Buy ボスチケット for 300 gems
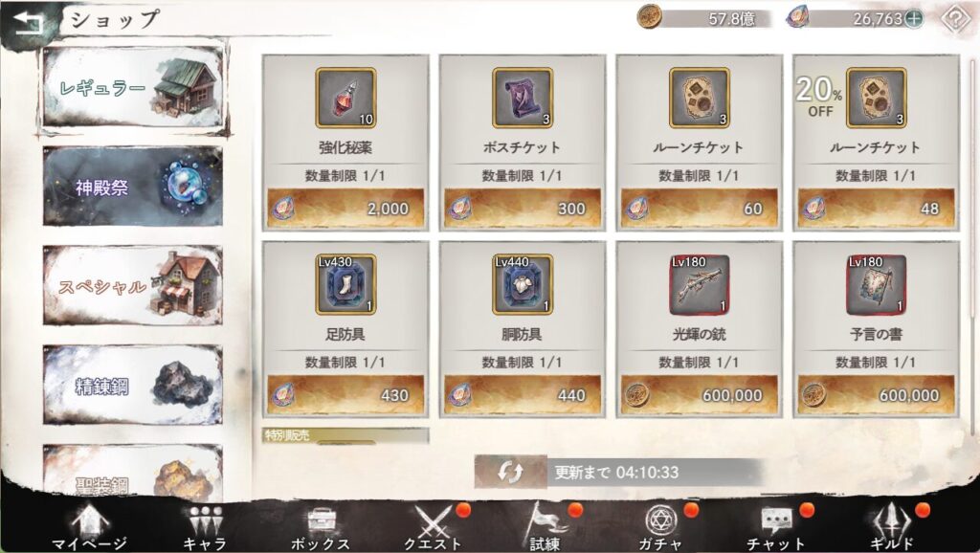 [523, 208]
